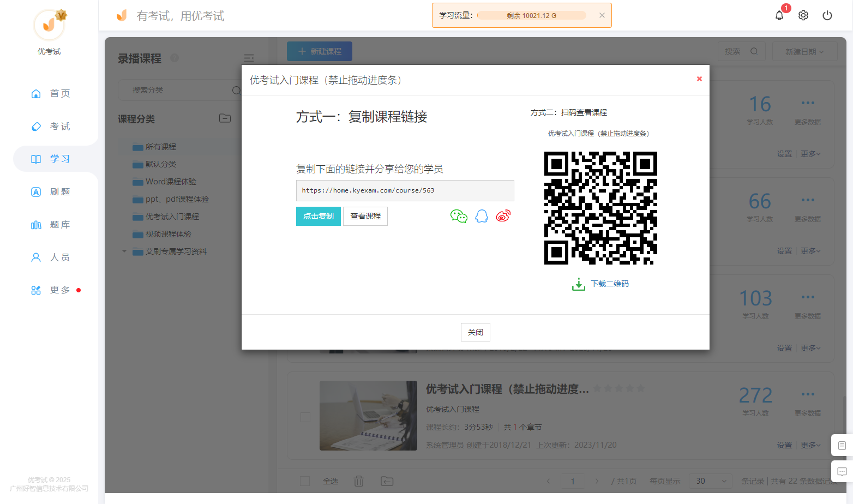Open 更多数据 dots for 272 learners
Viewport: 853px width, 504px height.
[x=808, y=394]
